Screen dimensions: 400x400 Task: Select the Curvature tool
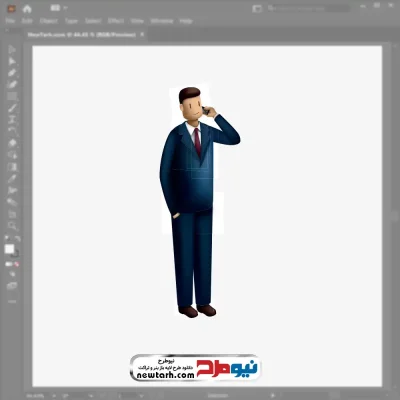click(12, 85)
